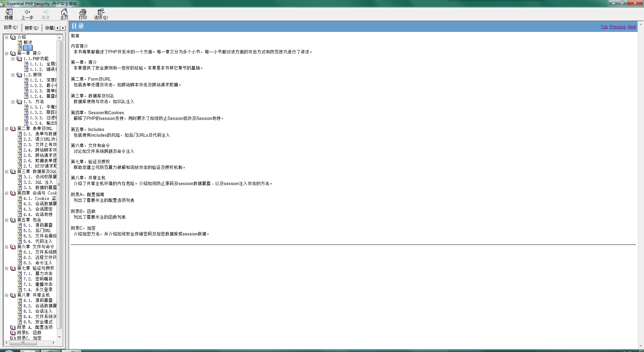Image resolution: width=644 pixels, height=352 pixels.
Task: Click the book icon for 第一章 简介
Action: 13,53
